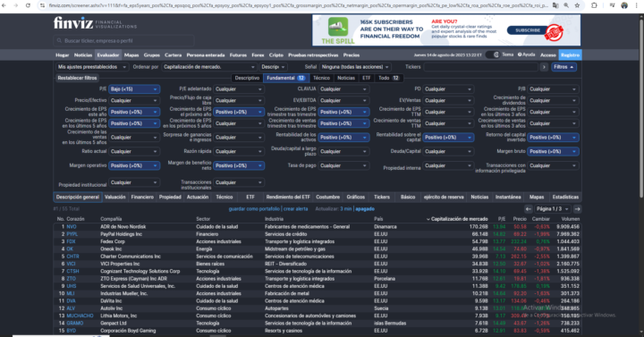Screen dimensions: 644x337
Task: Turn auto-refresh apagado
Action: [365, 209]
